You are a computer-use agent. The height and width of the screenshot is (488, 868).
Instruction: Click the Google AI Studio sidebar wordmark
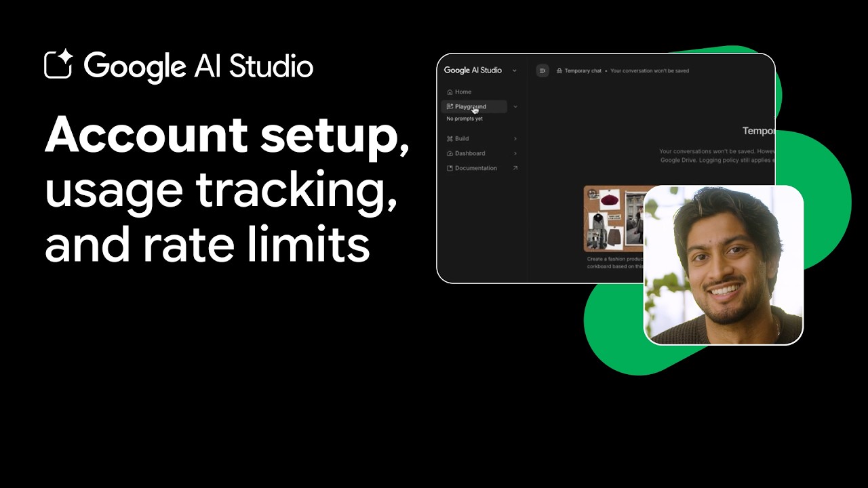[473, 70]
